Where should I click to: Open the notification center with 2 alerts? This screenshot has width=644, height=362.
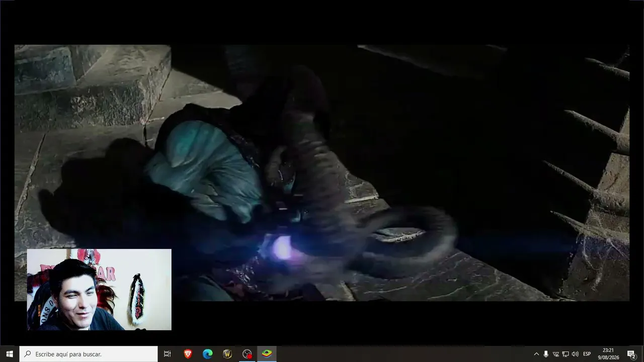(631, 354)
